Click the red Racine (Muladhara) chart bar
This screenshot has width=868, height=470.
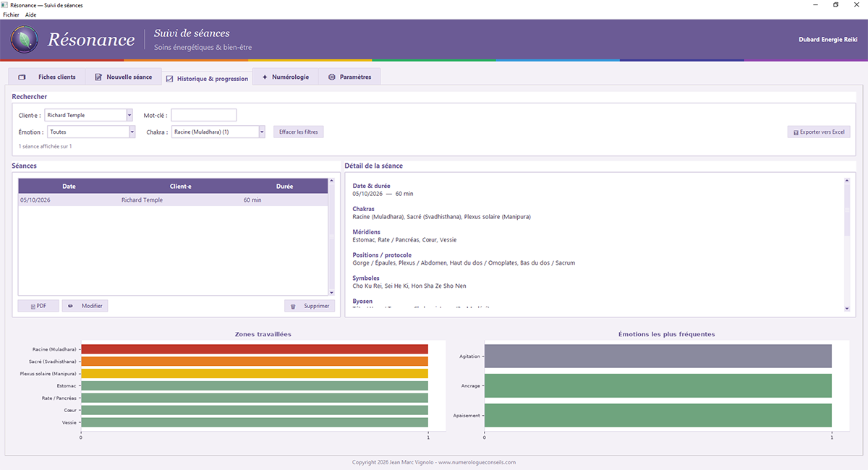click(255, 349)
